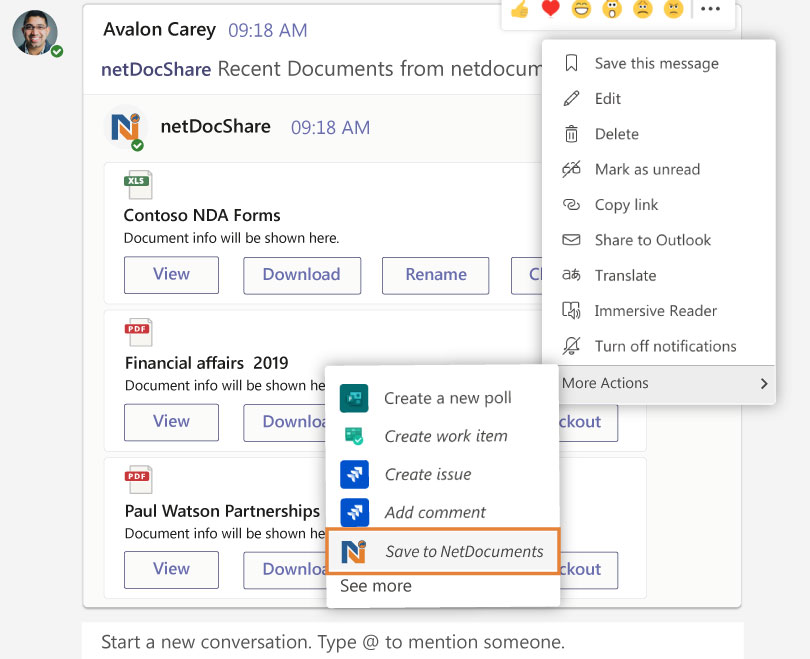Click the XLS file icon for Contoso NDA Forms
The image size is (810, 659).
tap(138, 185)
